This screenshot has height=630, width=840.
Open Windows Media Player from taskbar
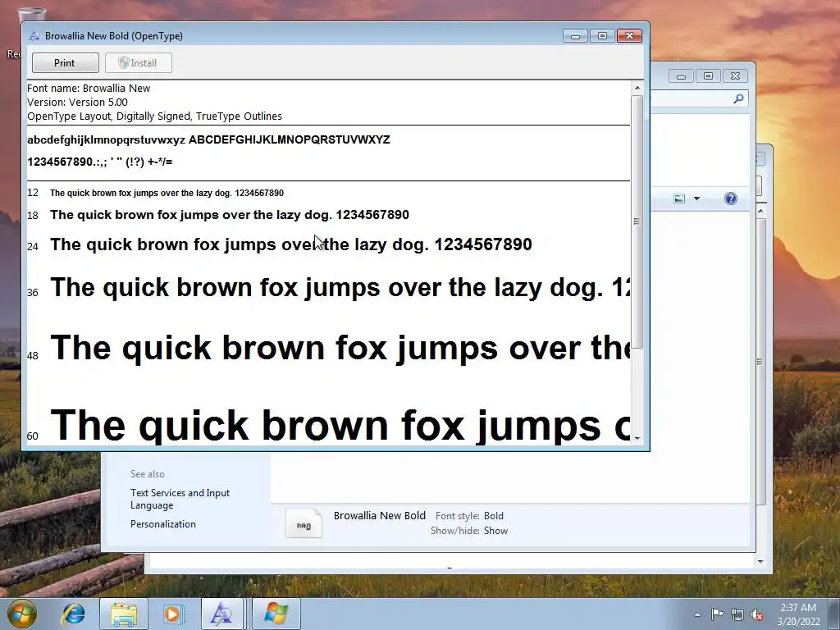pyautogui.click(x=173, y=614)
